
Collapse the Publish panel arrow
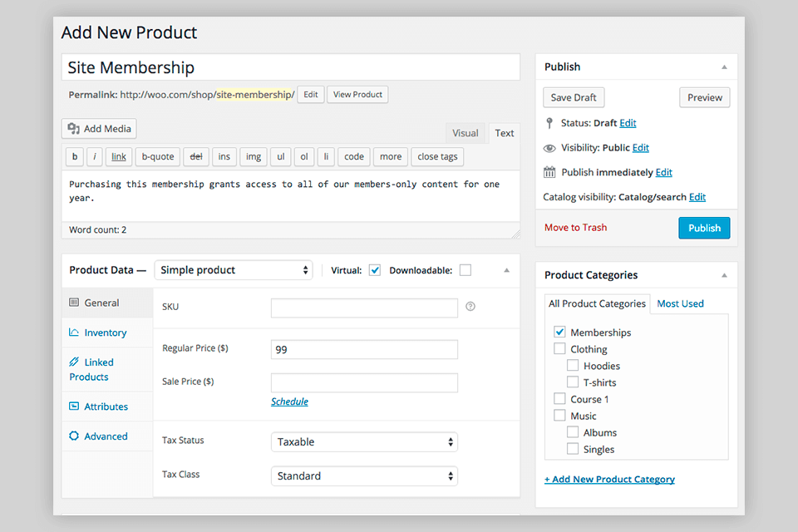coord(724,66)
